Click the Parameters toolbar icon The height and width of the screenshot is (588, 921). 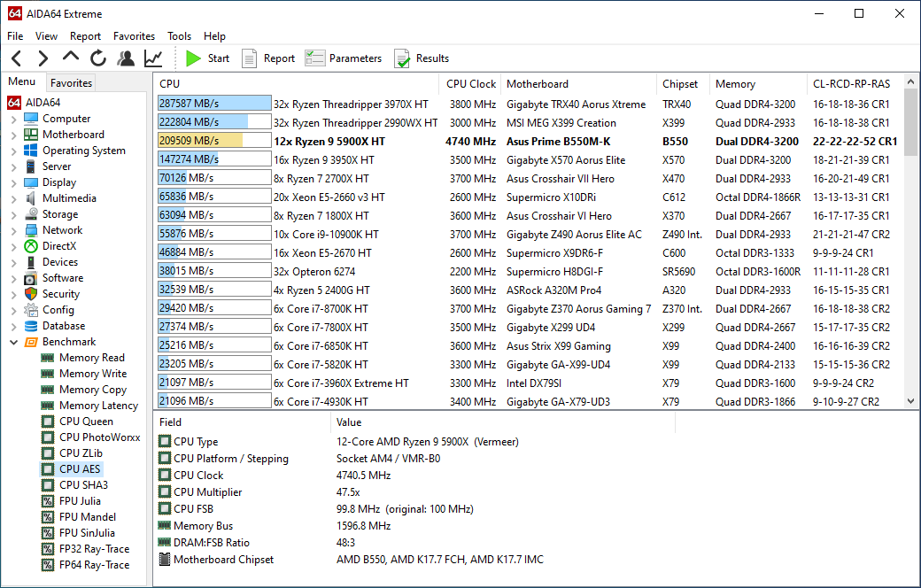344,58
